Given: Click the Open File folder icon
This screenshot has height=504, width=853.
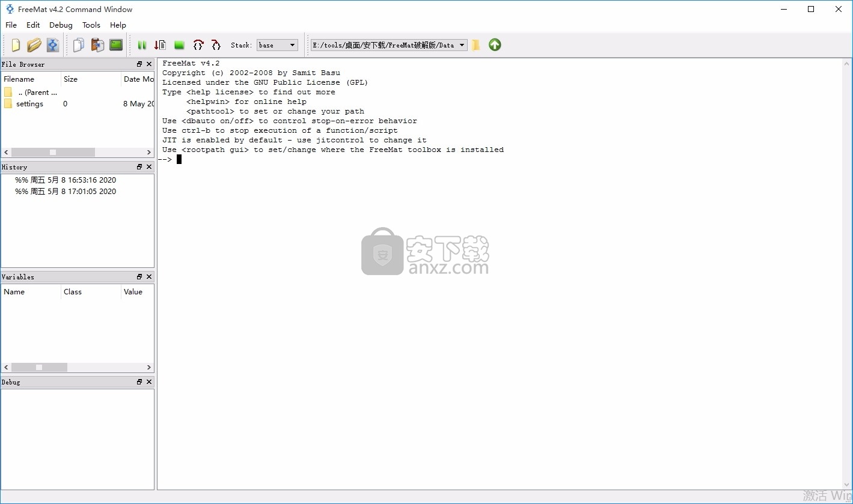Looking at the screenshot, I should pyautogui.click(x=34, y=45).
